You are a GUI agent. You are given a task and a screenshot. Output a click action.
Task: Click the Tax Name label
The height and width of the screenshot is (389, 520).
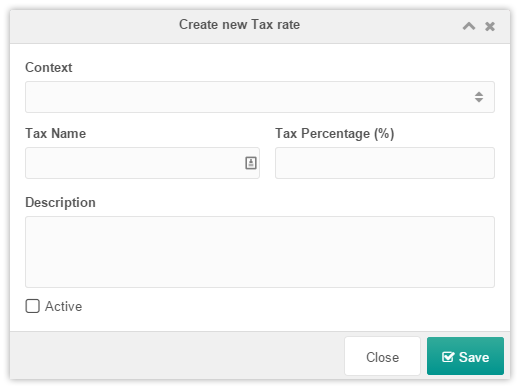56,133
